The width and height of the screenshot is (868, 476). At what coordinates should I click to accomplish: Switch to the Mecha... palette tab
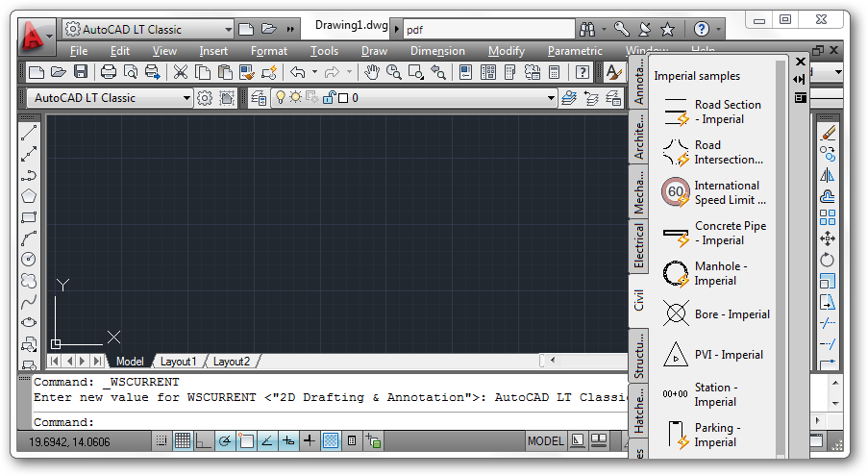click(x=639, y=191)
